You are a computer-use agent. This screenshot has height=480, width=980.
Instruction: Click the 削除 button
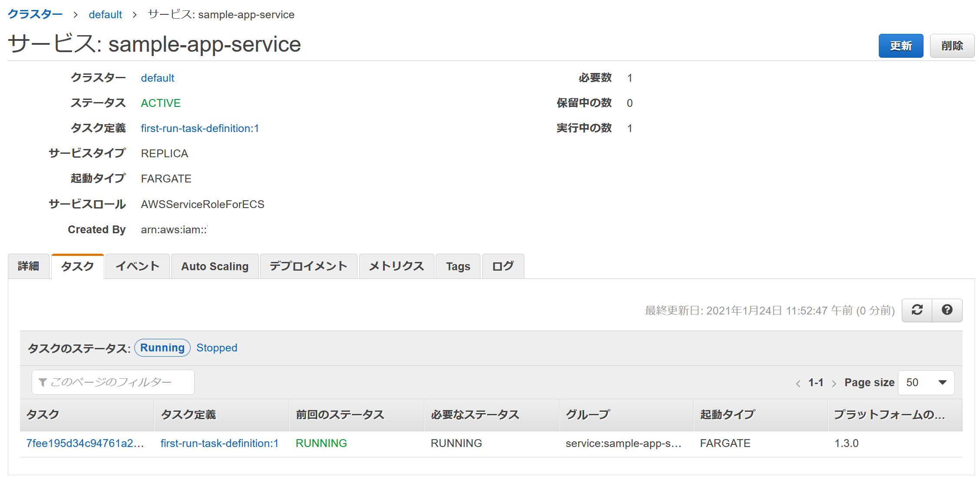952,46
